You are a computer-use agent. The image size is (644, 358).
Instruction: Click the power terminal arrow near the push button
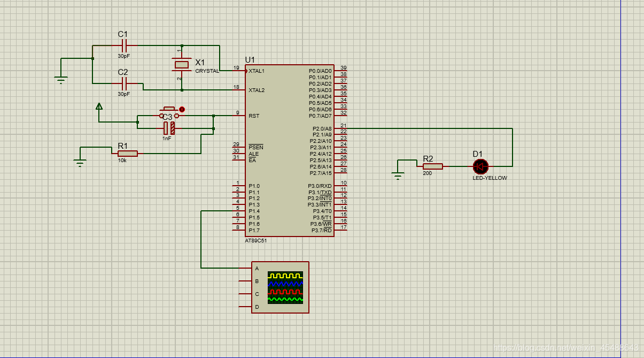coord(99,106)
